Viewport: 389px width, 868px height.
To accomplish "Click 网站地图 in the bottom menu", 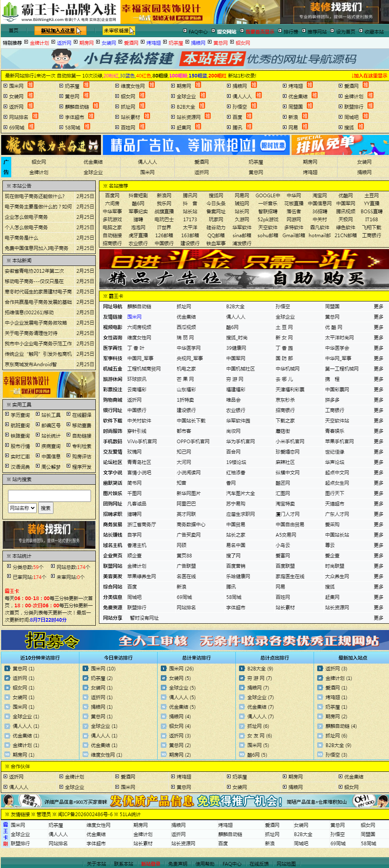I will pos(286,864).
